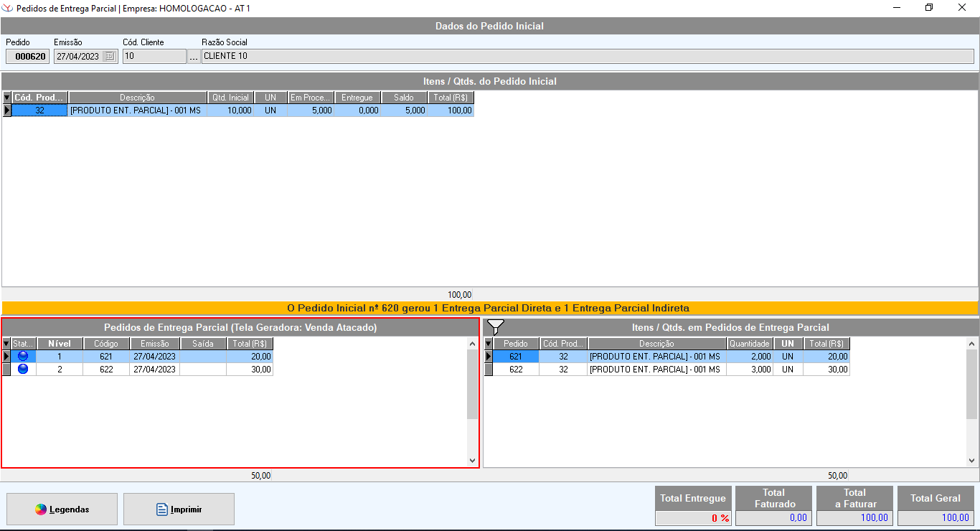Screen dimensions: 980x531
Task: Click the Entregue value 0,000
Action: point(358,111)
